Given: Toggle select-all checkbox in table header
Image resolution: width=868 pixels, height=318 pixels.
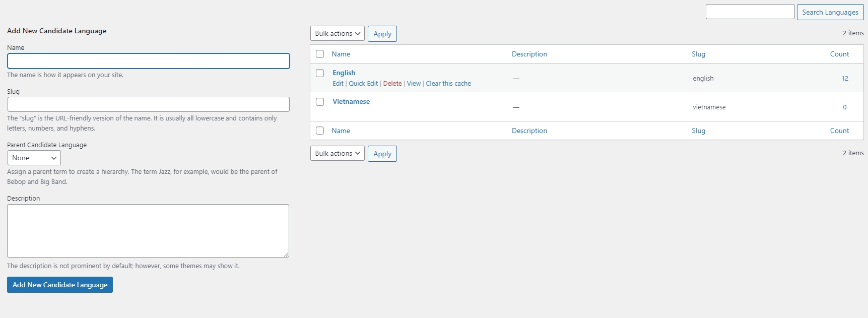Looking at the screenshot, I should [x=320, y=54].
